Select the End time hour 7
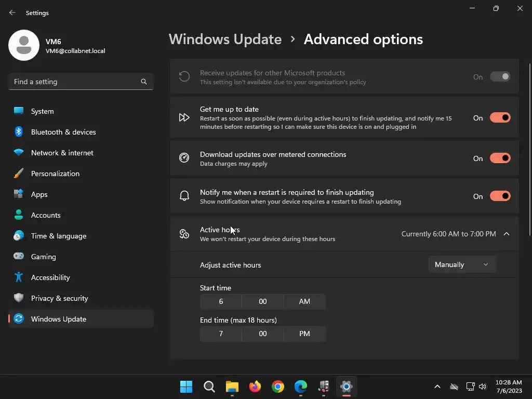The image size is (532, 399). coord(221,334)
